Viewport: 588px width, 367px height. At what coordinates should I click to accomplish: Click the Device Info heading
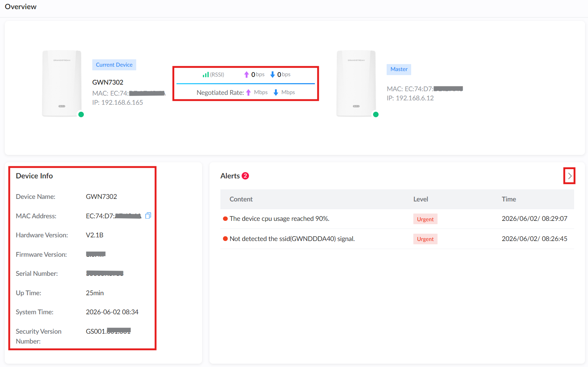[34, 176]
